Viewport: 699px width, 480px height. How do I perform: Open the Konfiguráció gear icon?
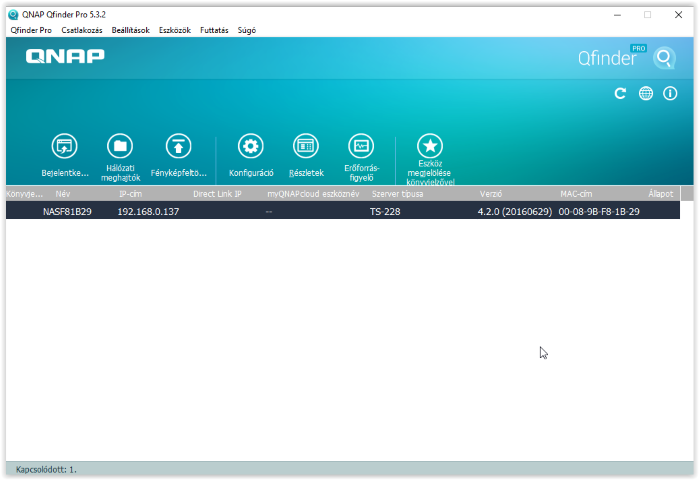pos(250,147)
